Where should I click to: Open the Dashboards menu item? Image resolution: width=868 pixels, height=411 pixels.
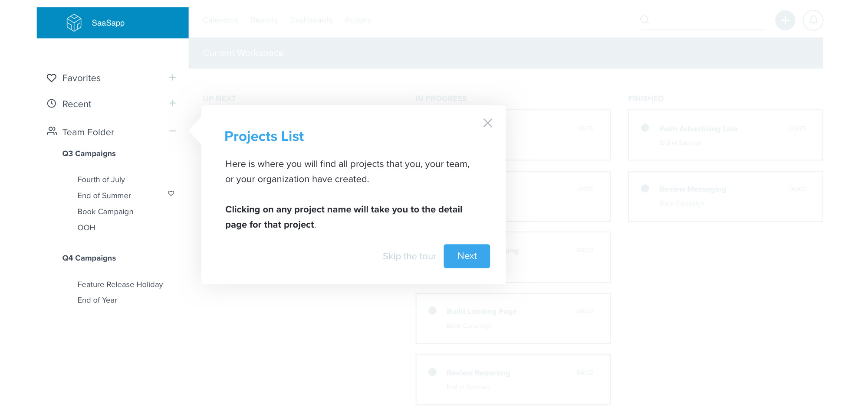pyautogui.click(x=311, y=20)
